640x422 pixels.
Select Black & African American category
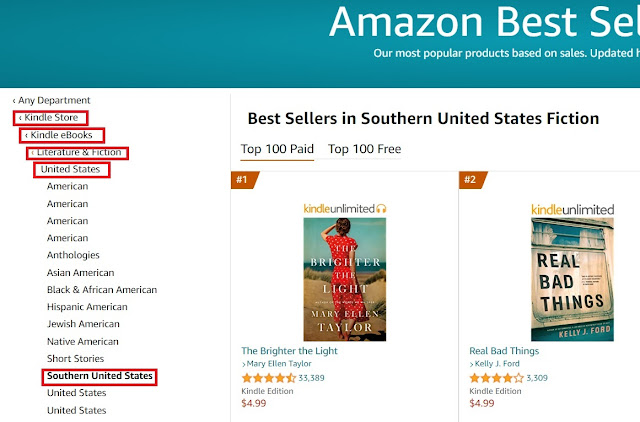[x=102, y=290]
